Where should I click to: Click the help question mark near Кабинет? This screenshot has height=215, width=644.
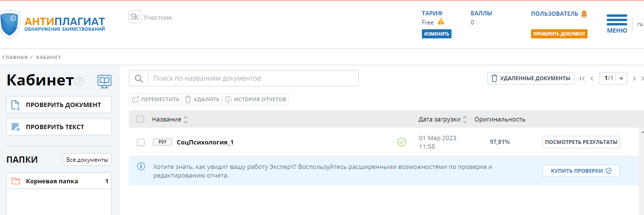click(79, 82)
